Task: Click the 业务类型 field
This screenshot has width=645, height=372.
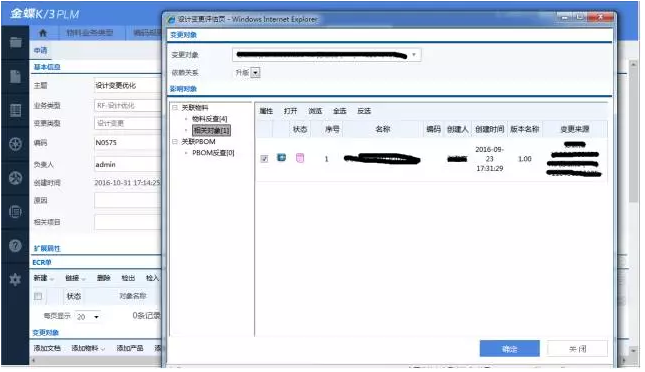Action: 128,106
